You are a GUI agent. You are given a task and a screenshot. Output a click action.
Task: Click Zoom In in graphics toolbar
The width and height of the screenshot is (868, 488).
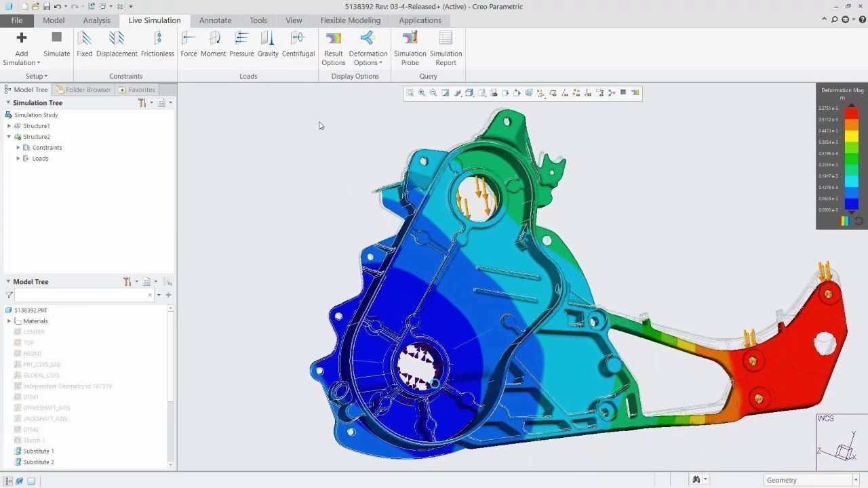coord(422,93)
